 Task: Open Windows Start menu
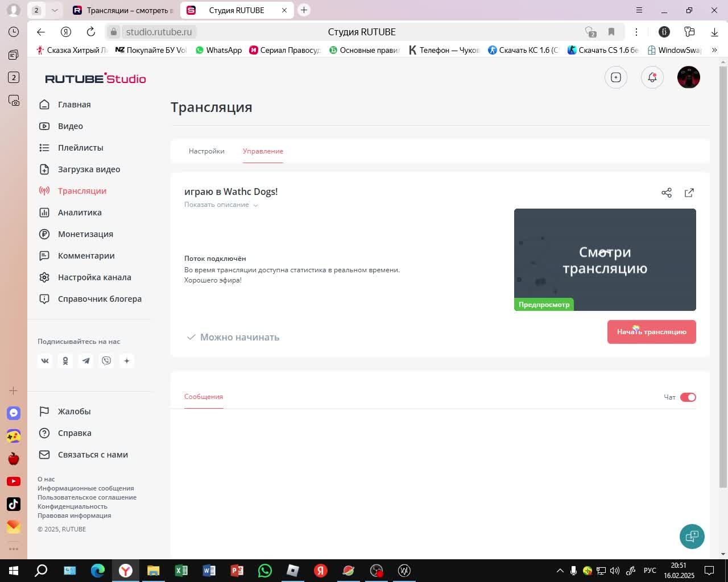(14, 571)
